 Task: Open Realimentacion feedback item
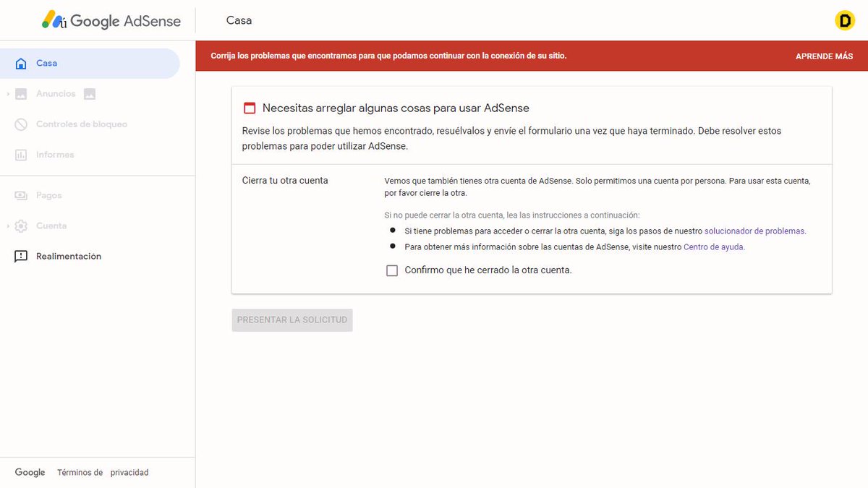(69, 256)
